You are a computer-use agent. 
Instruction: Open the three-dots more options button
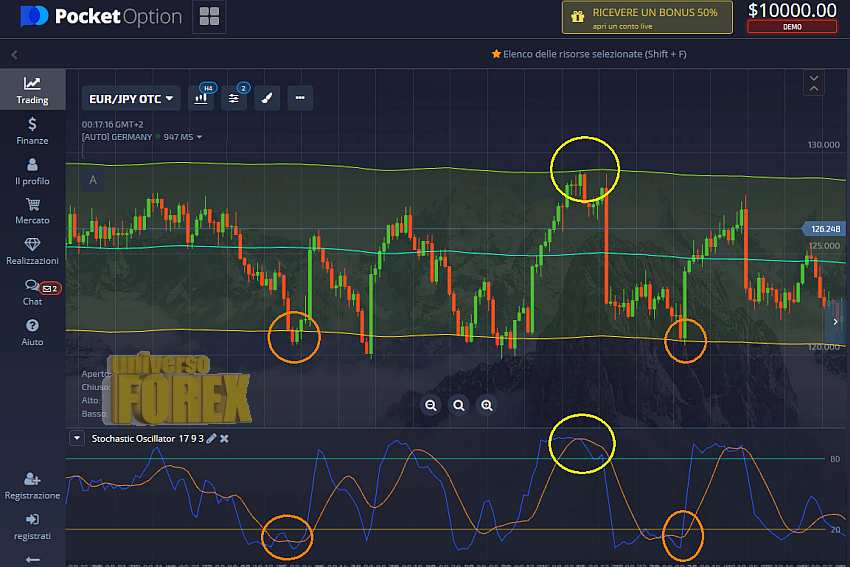(300, 98)
